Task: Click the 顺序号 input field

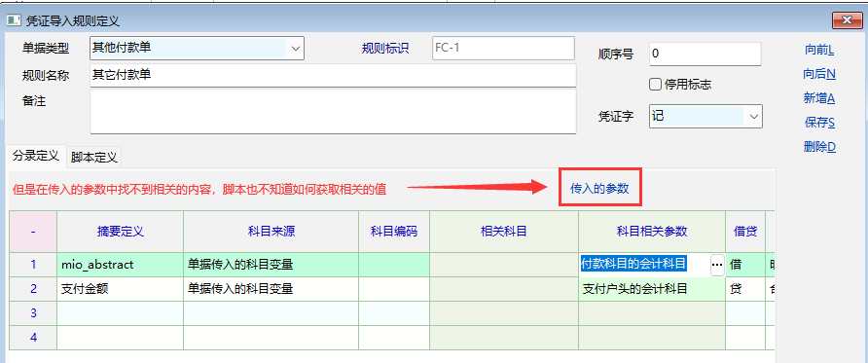Action: (x=705, y=54)
